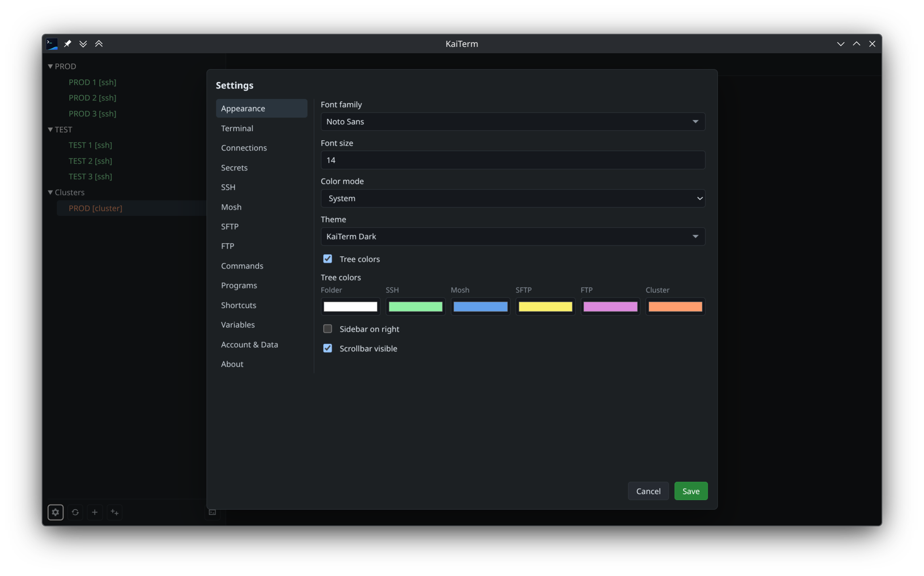The height and width of the screenshot is (576, 924).
Task: Collapse the TEST folder in tree
Action: (x=50, y=130)
